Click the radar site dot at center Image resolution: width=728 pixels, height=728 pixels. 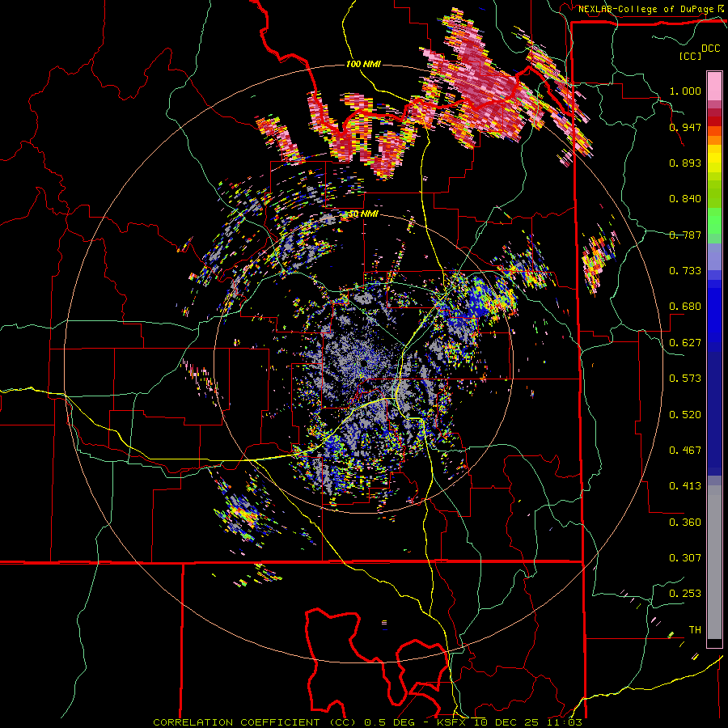pos(363,362)
